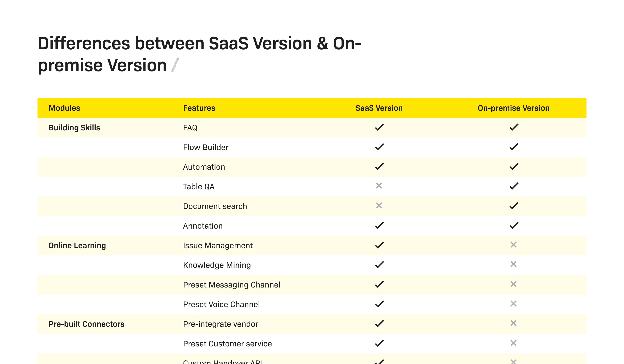Image resolution: width=624 pixels, height=364 pixels.
Task: Click the SaaS checkmark for Automation
Action: [x=379, y=167]
